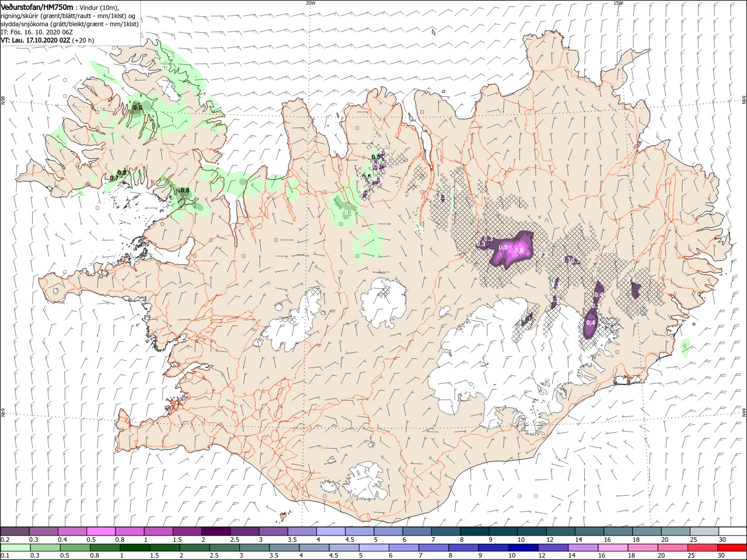
Task: Select bottom legend swatch between 20 and 25
Action: (x=672, y=548)
